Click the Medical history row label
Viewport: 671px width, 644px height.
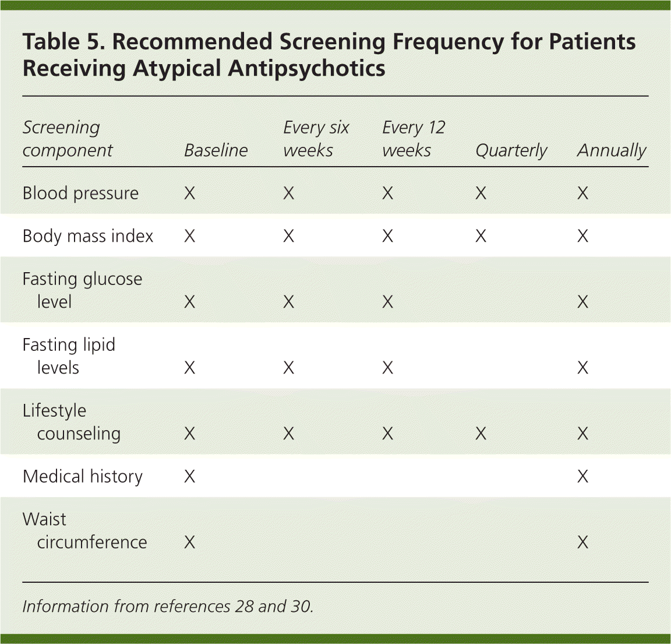82,477
